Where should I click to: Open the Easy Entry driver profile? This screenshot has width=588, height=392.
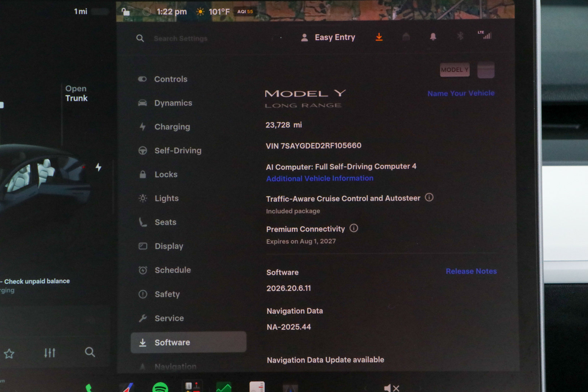pos(328,37)
